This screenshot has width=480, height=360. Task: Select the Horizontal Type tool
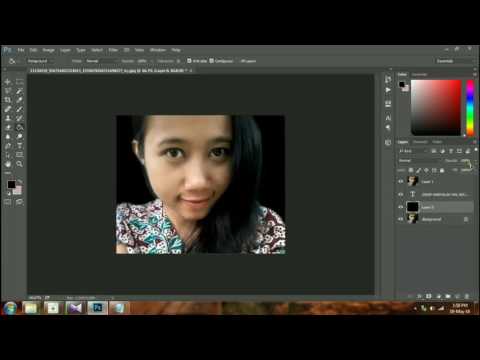(x=19, y=146)
